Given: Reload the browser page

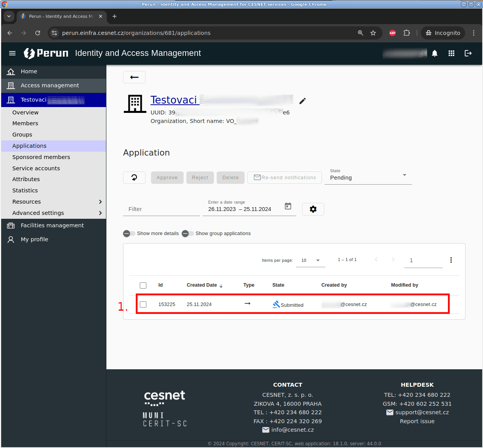Looking at the screenshot, I should point(38,33).
